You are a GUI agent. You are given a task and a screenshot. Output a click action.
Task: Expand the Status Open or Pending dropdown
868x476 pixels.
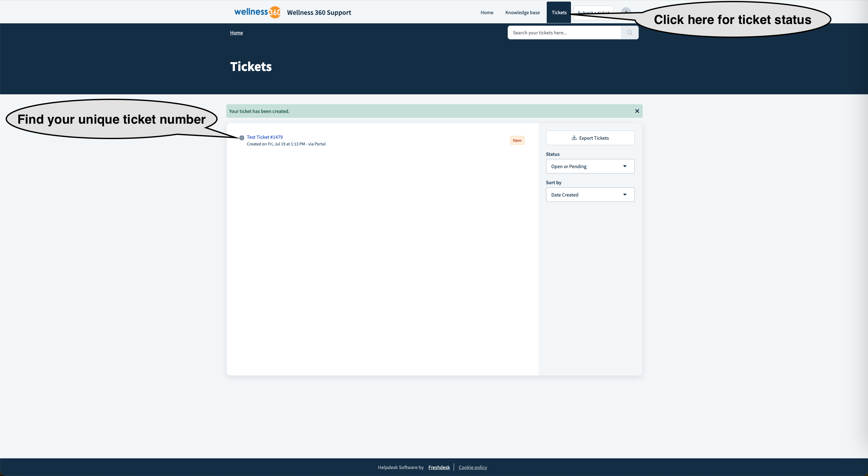click(590, 167)
